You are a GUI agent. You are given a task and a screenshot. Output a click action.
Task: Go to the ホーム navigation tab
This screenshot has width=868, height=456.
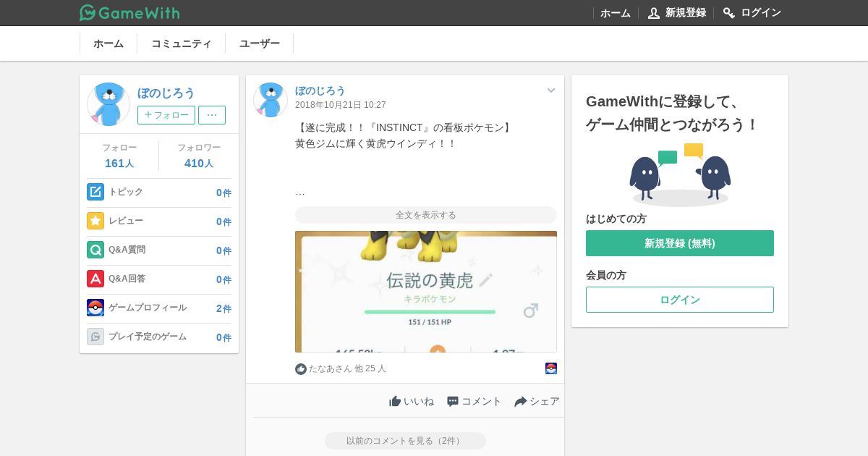point(109,43)
